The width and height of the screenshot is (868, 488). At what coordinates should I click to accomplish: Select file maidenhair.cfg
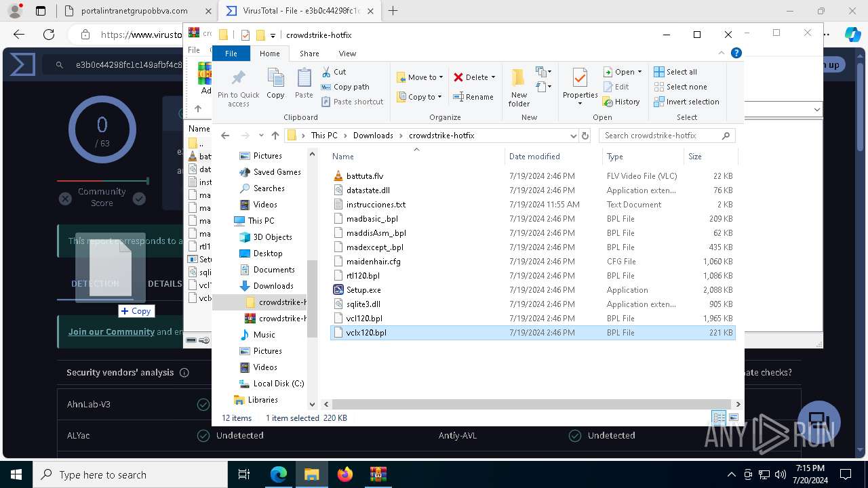click(x=373, y=261)
